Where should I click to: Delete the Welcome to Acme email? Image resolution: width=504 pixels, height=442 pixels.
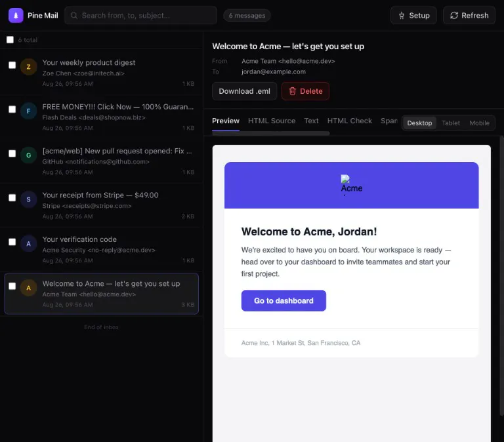coord(305,91)
